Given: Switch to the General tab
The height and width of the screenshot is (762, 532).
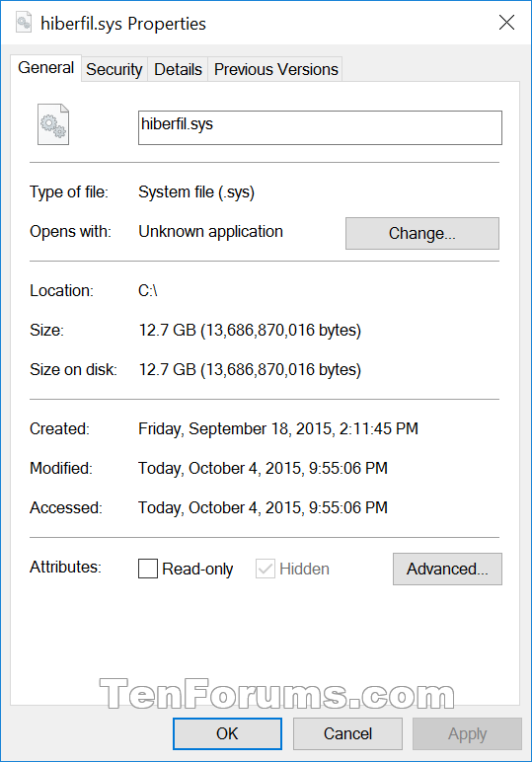Looking at the screenshot, I should tap(46, 68).
